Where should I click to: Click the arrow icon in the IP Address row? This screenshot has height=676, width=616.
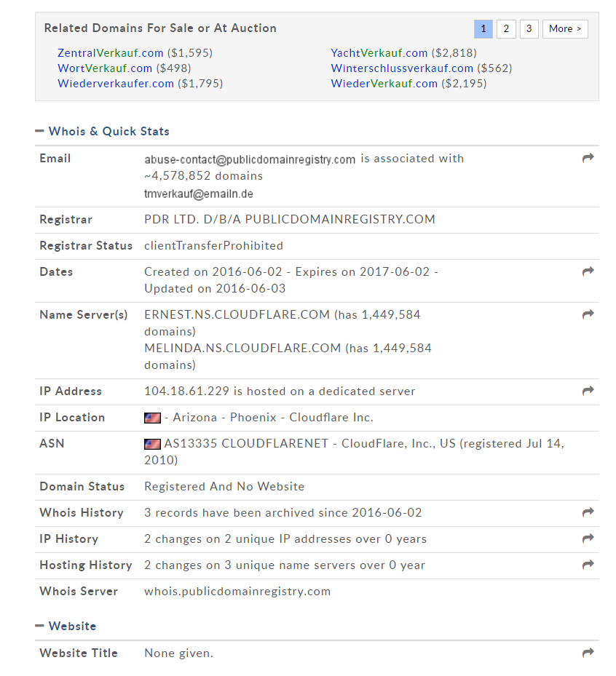pos(588,391)
